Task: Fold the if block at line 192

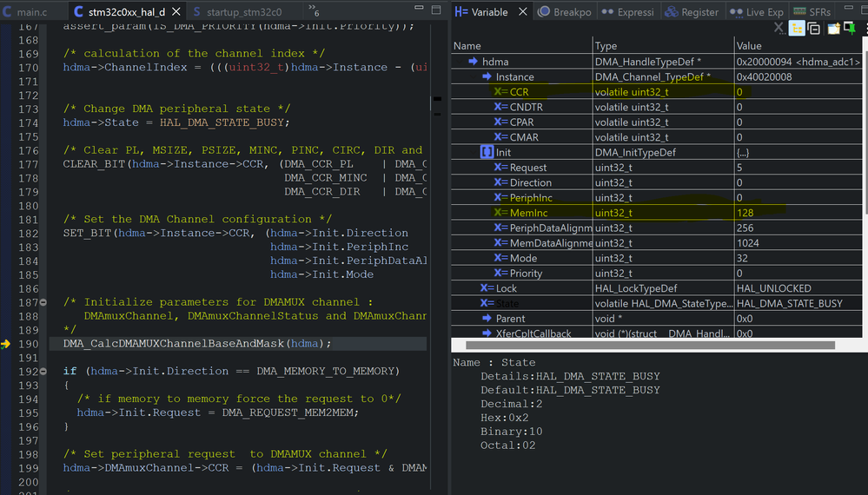Action: tap(43, 371)
